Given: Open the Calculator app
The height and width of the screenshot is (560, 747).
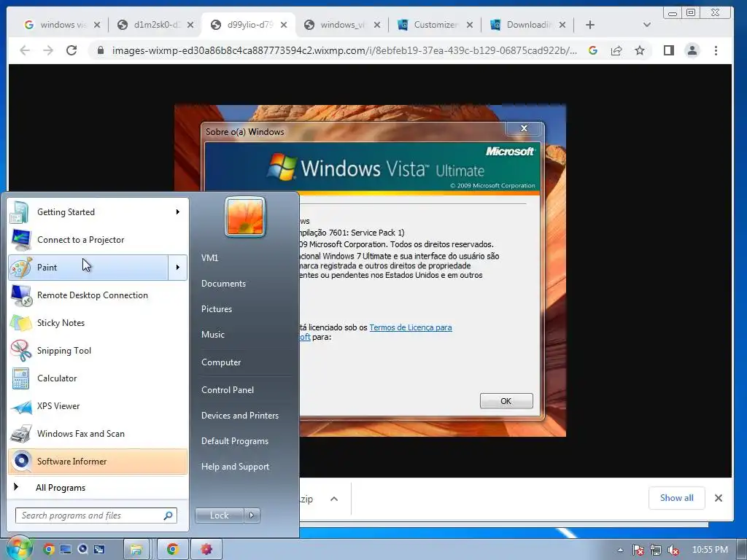Looking at the screenshot, I should coord(98,378).
